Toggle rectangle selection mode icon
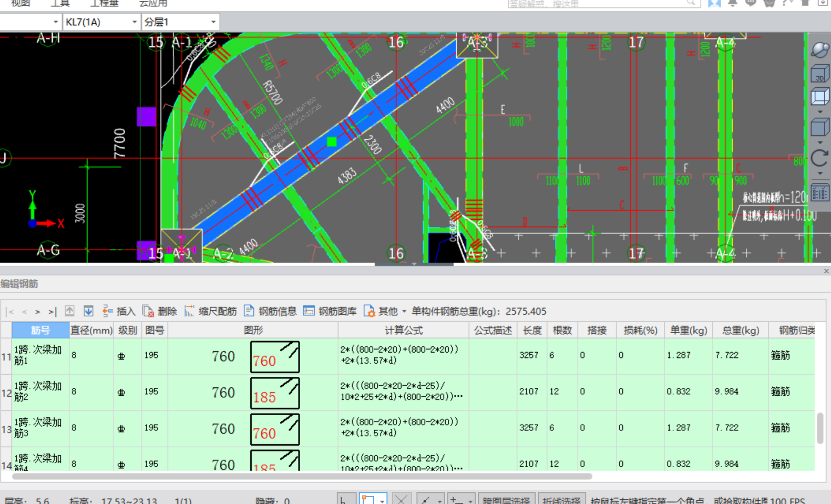831x504 pixels. [x=368, y=500]
